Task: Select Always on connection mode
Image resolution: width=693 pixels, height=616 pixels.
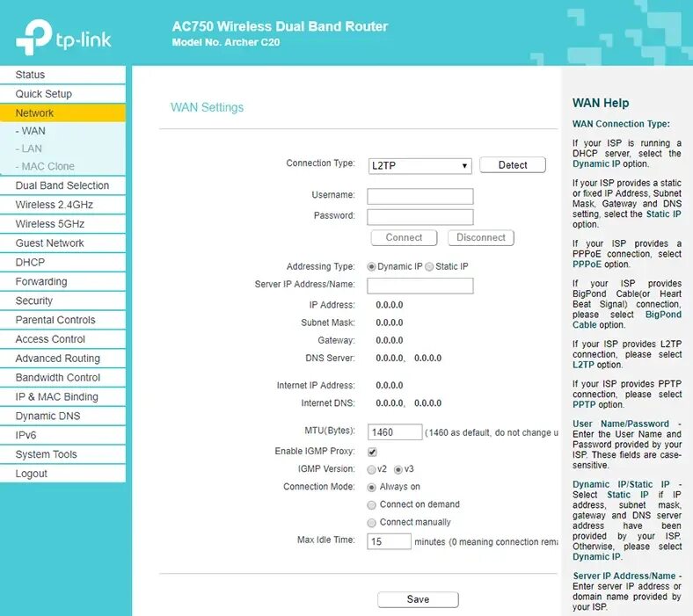Action: [x=372, y=487]
